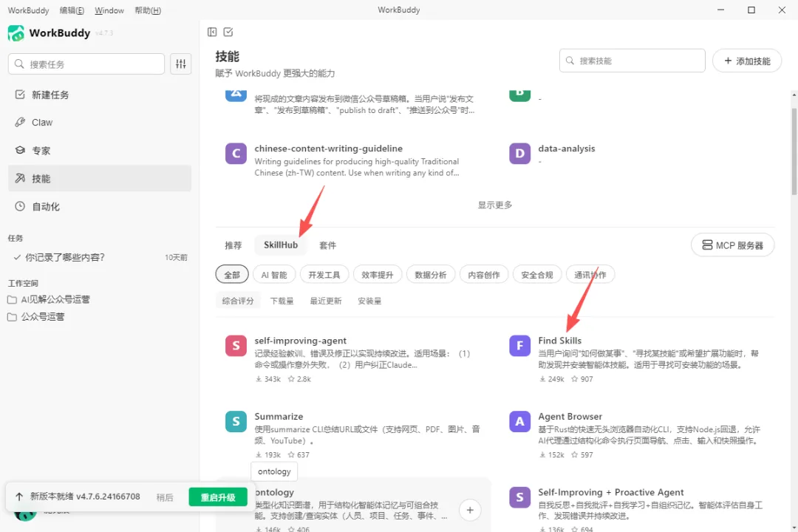Open the MCP 服务器 button

(x=733, y=245)
